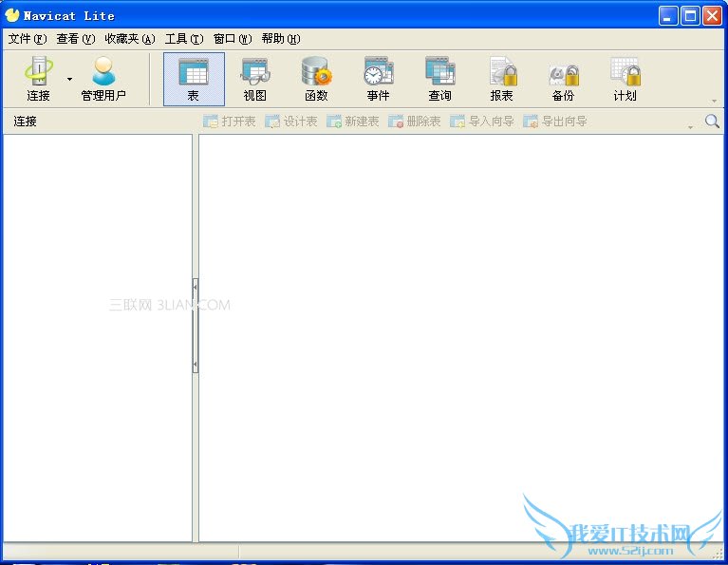
Task: Click the Navicat Lite title bar icon
Action: (x=12, y=15)
